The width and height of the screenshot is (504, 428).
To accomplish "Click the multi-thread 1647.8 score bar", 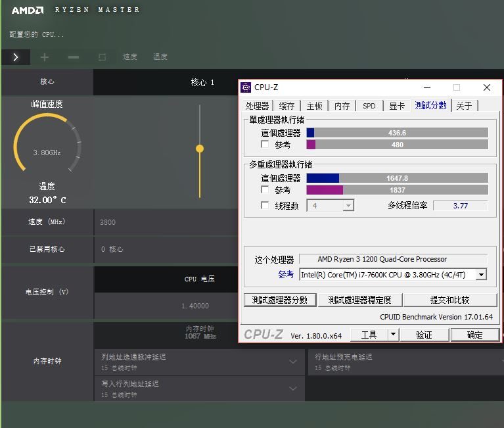I will (x=398, y=178).
